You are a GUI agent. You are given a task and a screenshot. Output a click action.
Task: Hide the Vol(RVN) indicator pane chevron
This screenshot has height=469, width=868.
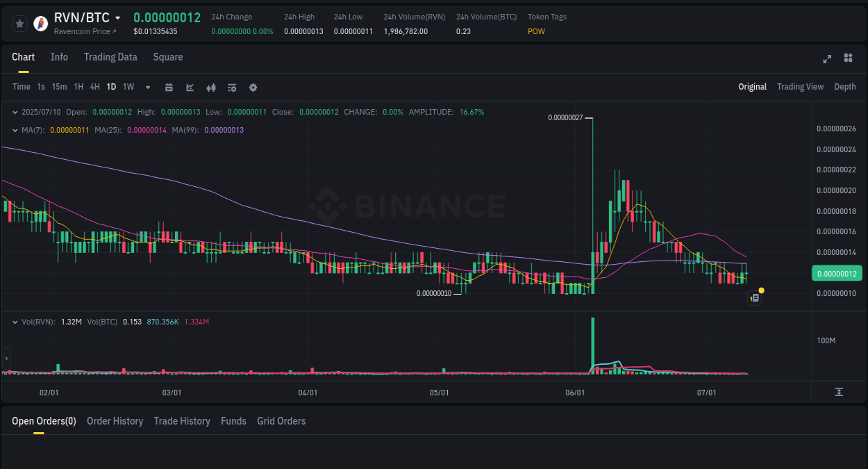[x=15, y=322]
